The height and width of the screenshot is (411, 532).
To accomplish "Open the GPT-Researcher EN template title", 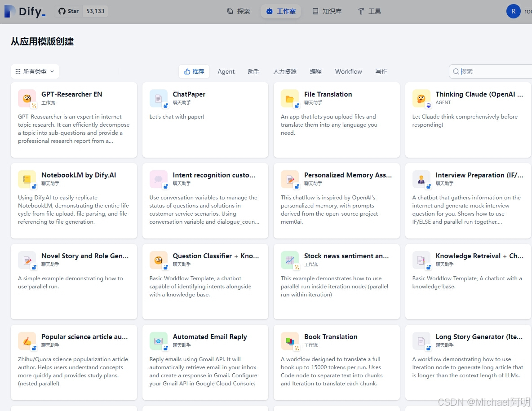I will [71, 94].
